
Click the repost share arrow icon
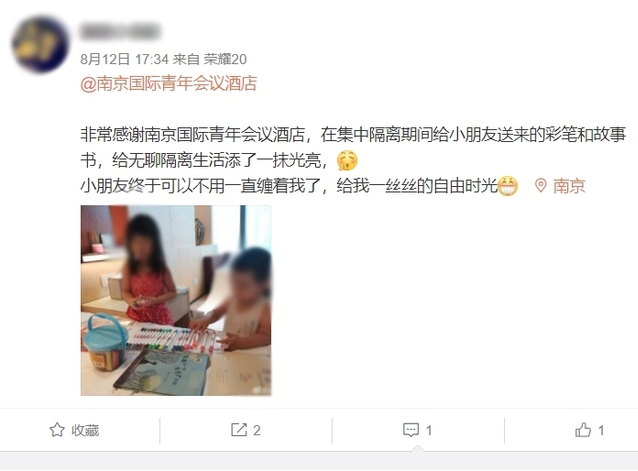pyautogui.click(x=239, y=430)
